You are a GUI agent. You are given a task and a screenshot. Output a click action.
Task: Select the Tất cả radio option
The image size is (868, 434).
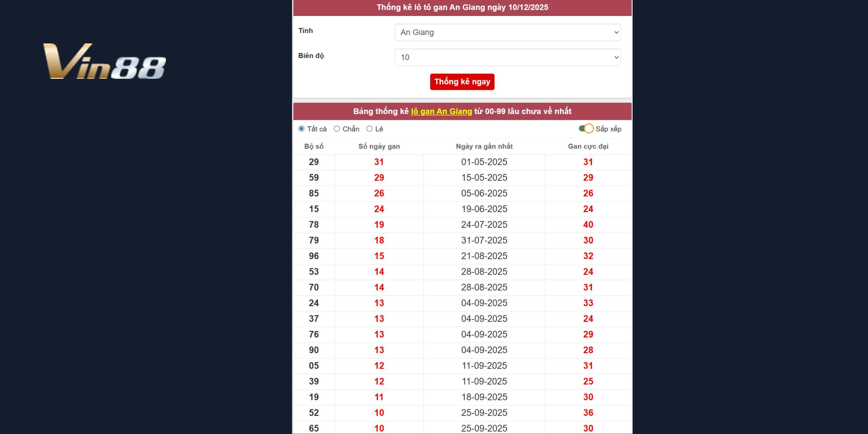pos(301,129)
